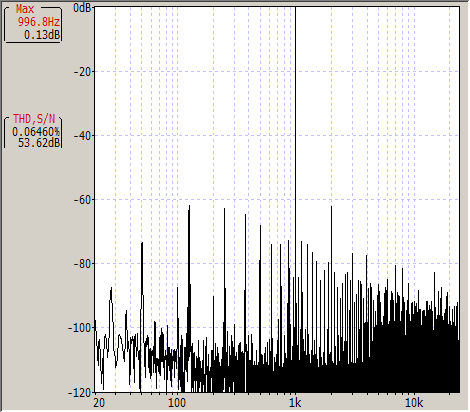Select the 996.8Hz peak frequency value
The height and width of the screenshot is (412, 470).
click(39, 22)
